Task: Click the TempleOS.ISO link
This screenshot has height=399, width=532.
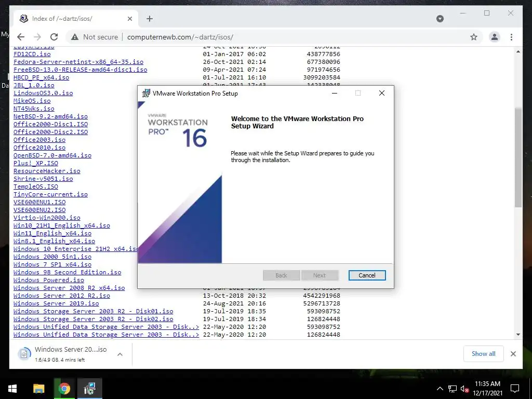Action: [x=36, y=187]
